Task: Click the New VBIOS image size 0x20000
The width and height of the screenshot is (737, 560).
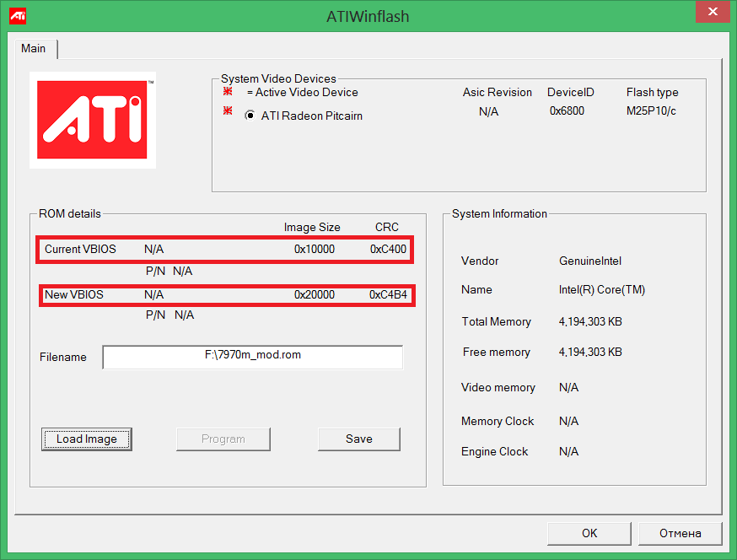Action: (x=315, y=295)
